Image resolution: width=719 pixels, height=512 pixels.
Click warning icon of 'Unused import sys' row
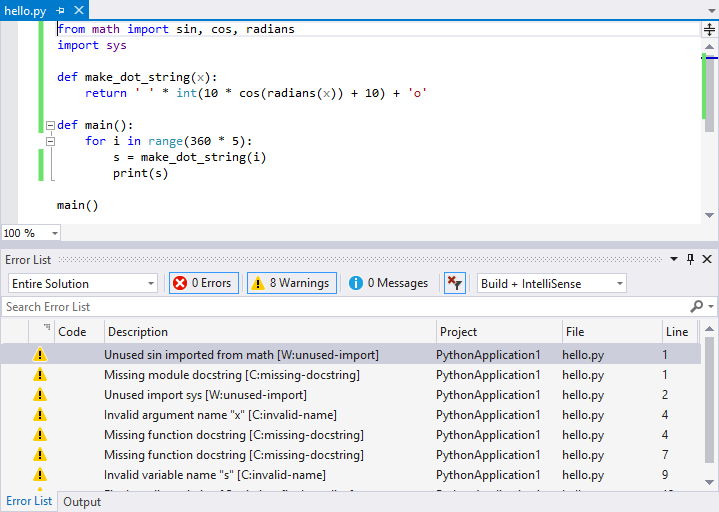tap(40, 395)
